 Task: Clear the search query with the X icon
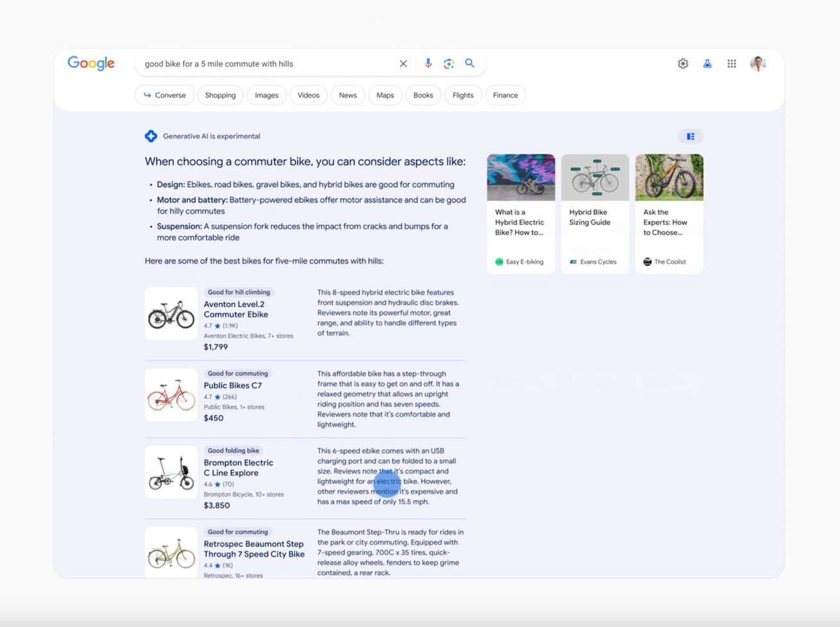tap(403, 63)
